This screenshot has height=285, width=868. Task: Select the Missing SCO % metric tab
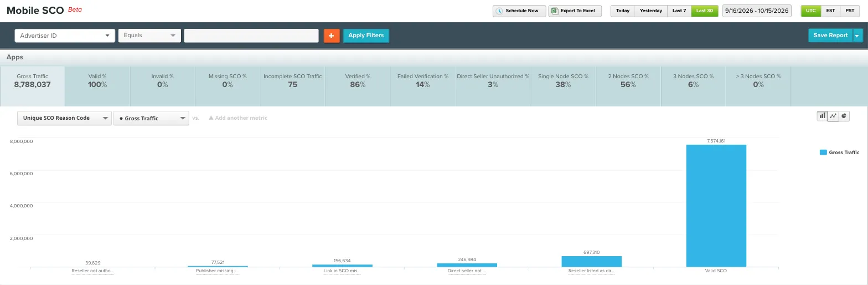[x=228, y=86]
